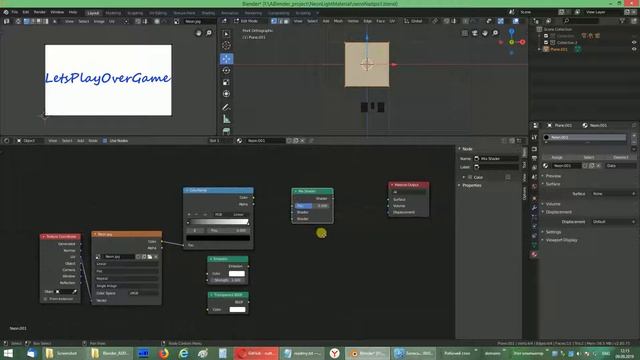Open the Material properties tab icon
Screen dimensions: 640x360
(x=534, y=254)
